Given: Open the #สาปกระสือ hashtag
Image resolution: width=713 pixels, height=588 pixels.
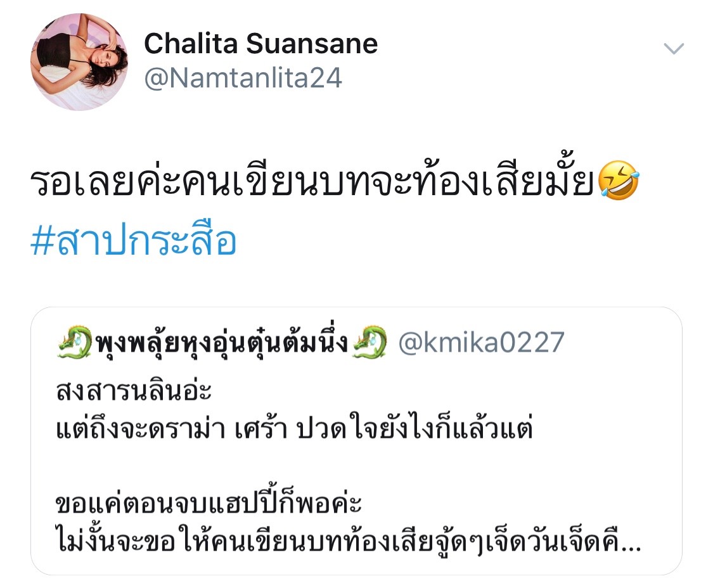Looking at the screenshot, I should pyautogui.click(x=134, y=240).
